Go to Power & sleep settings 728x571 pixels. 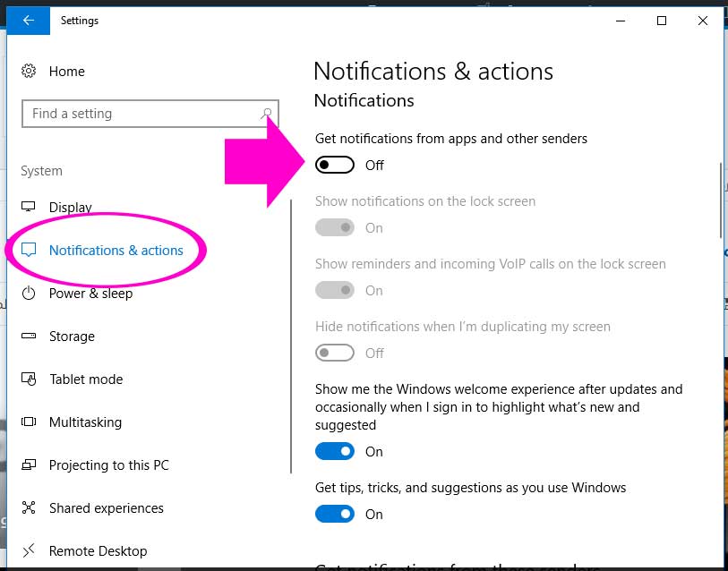pos(91,294)
